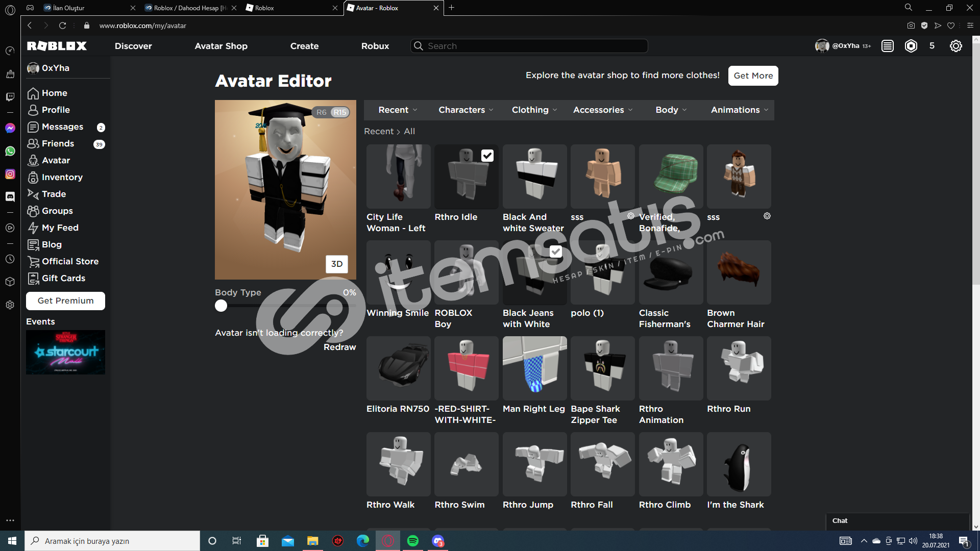This screenshot has width=980, height=551.
Task: Open the Create menu item
Action: (x=304, y=46)
